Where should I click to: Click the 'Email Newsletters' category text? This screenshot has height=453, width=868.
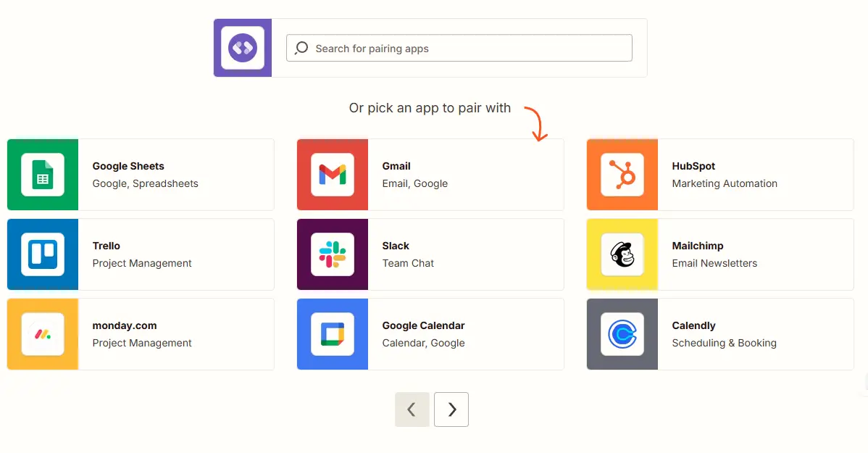click(714, 263)
